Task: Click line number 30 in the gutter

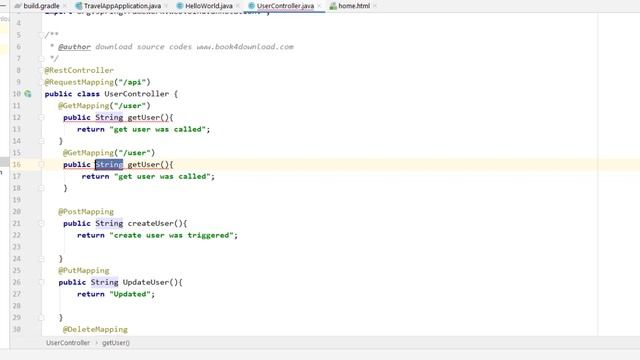Action: pos(16,329)
